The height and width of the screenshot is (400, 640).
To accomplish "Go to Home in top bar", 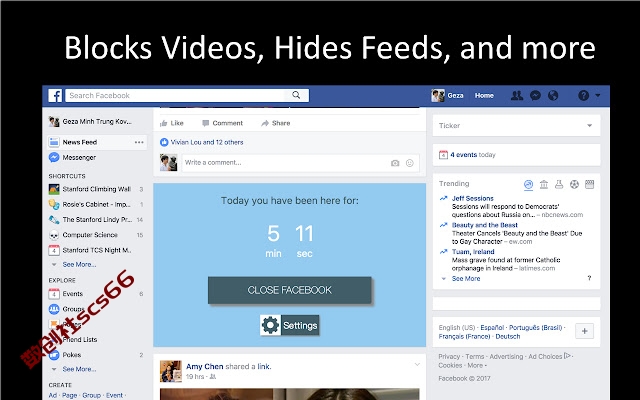I will (484, 96).
